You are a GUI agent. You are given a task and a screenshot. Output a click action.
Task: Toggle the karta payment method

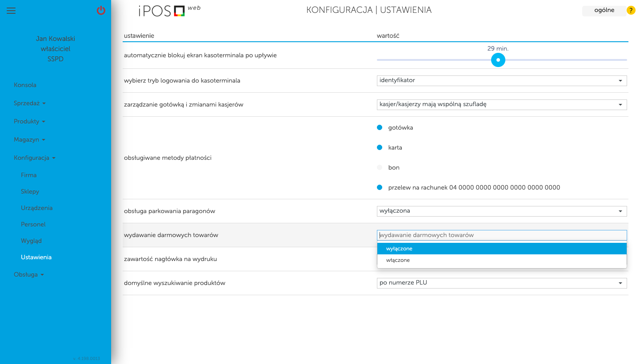[x=380, y=147]
